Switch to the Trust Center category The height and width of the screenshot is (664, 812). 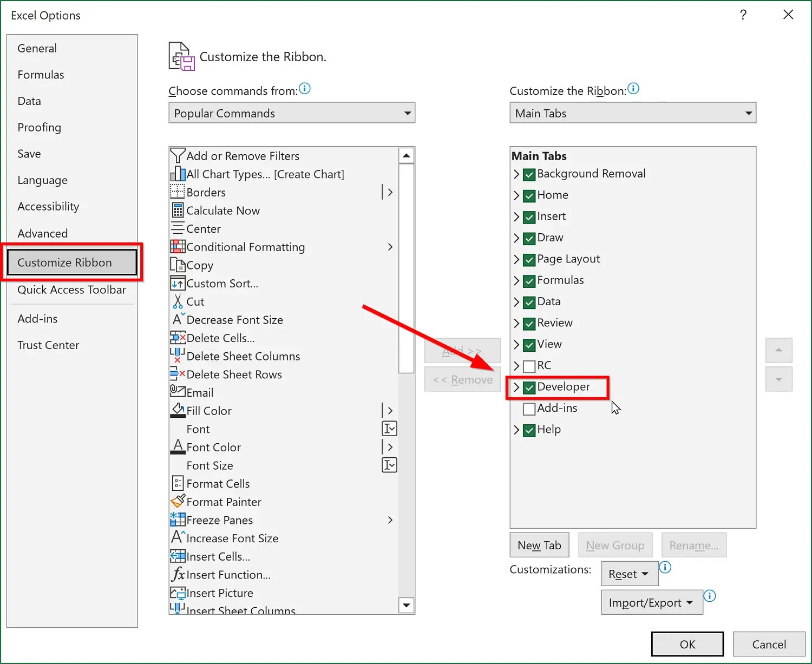tap(48, 345)
